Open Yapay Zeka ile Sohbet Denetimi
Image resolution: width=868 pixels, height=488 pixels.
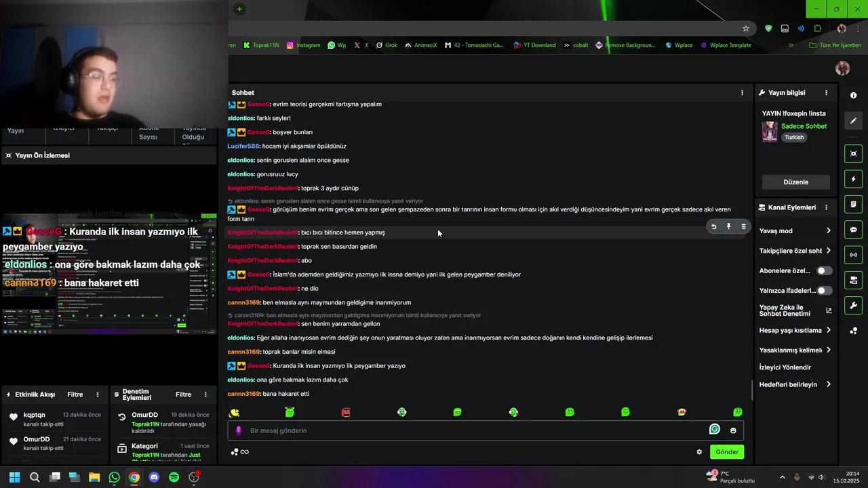795,310
